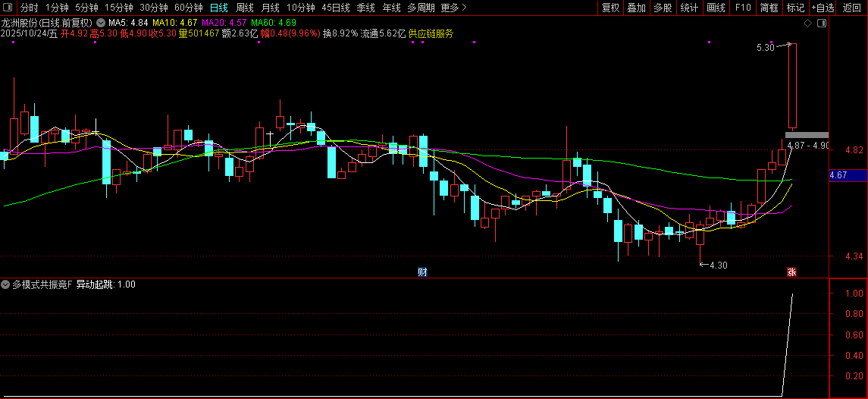Viewport: 868px width, 399px height.
Task: Switch to 月线 period
Action: (270, 8)
